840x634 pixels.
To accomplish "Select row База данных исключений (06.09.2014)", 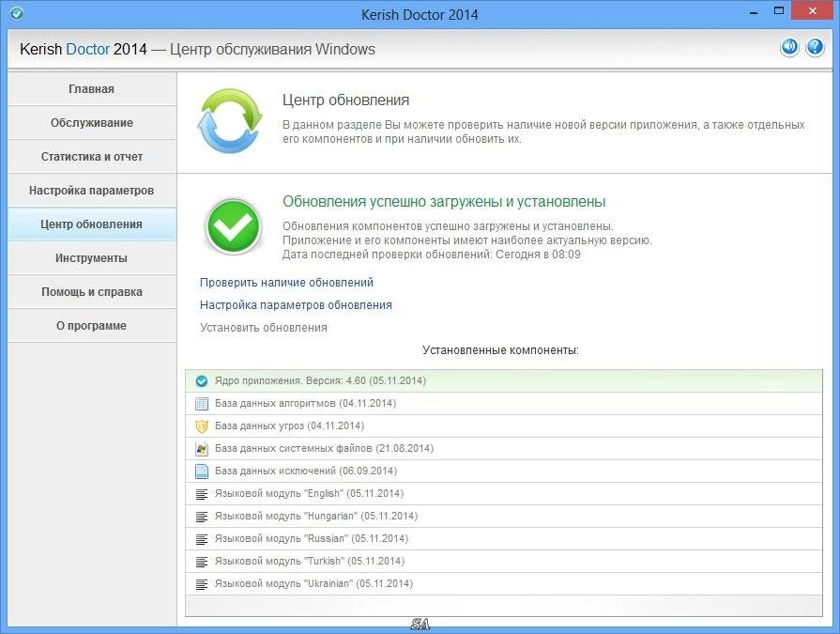I will 504,472.
